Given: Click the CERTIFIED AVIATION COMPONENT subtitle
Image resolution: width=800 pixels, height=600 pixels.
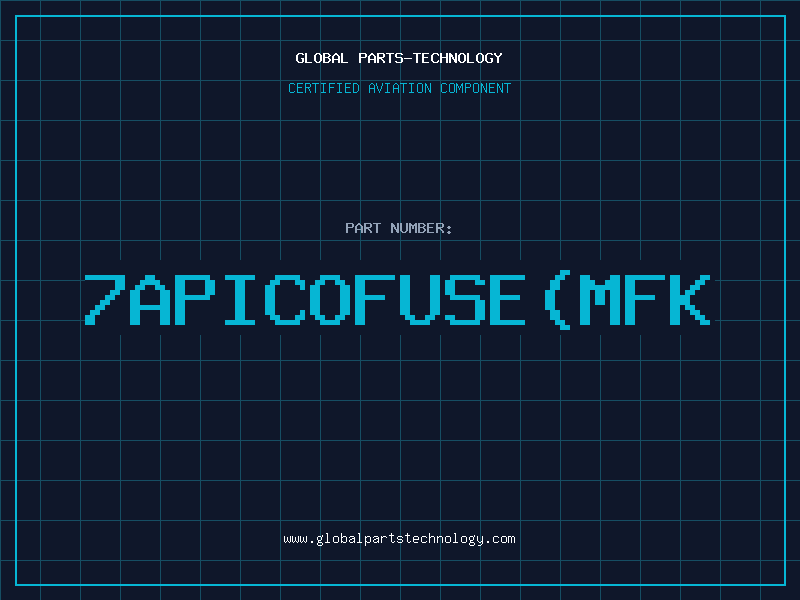Looking at the screenshot, I should click(x=399, y=88).
